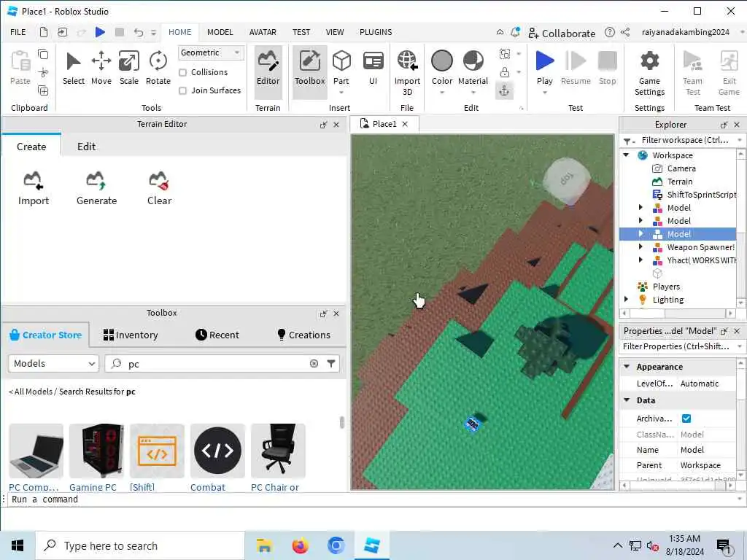747x560 pixels.
Task: Switch Terrain Editor to Edit tab
Action: point(86,147)
